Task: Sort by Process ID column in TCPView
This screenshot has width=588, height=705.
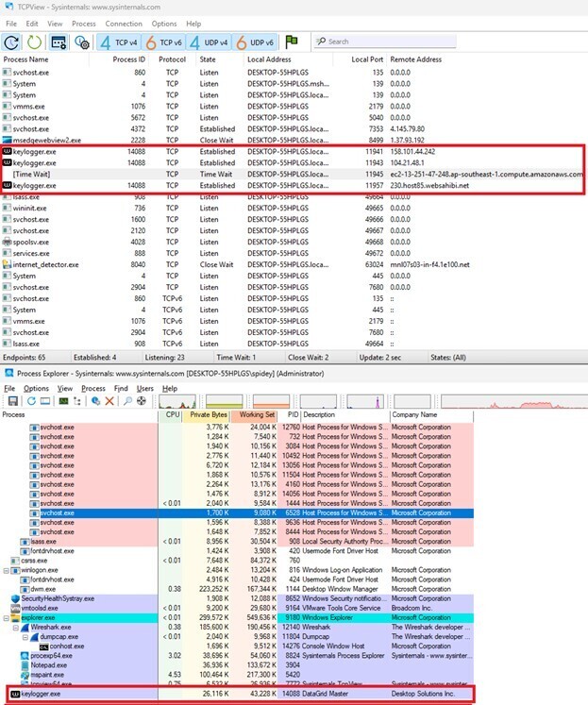Action: (x=129, y=59)
